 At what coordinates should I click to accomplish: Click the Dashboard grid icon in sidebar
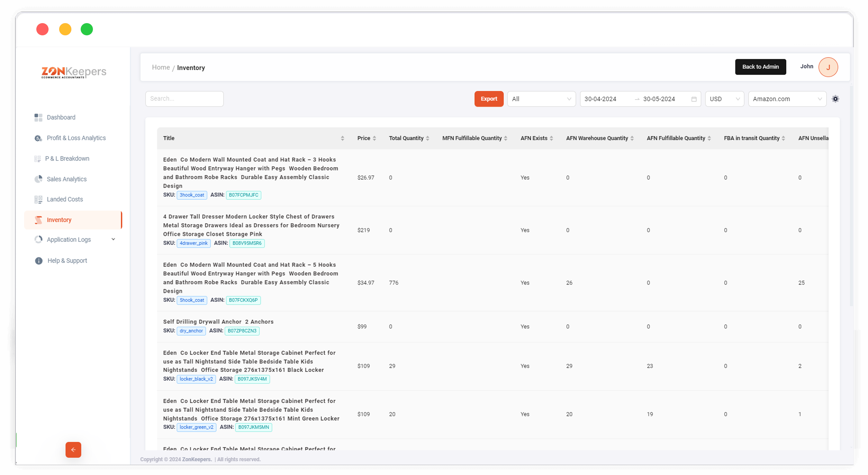coord(38,118)
